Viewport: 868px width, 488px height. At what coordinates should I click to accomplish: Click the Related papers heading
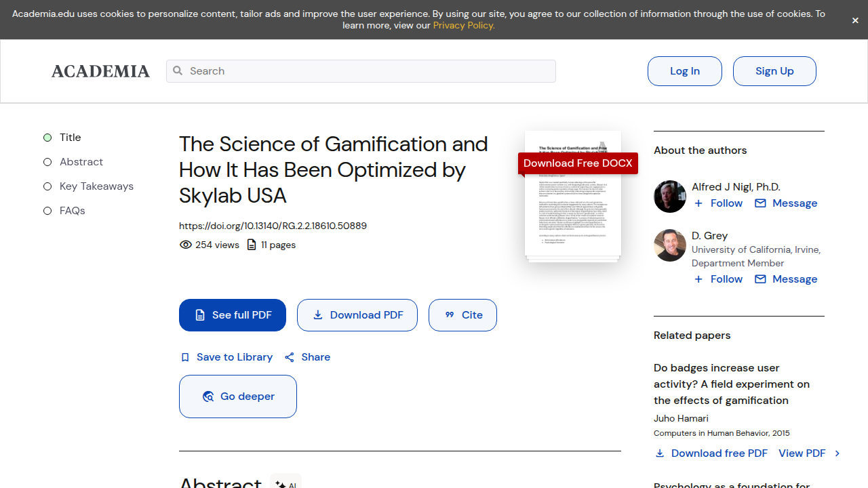pyautogui.click(x=692, y=335)
